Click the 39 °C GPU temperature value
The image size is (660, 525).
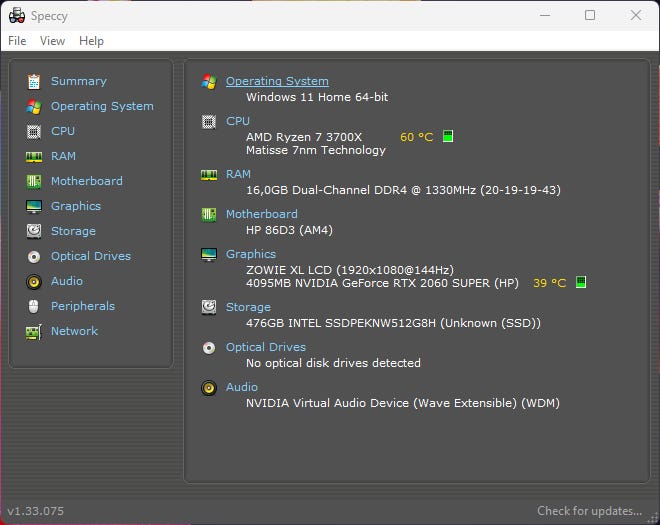click(x=549, y=283)
